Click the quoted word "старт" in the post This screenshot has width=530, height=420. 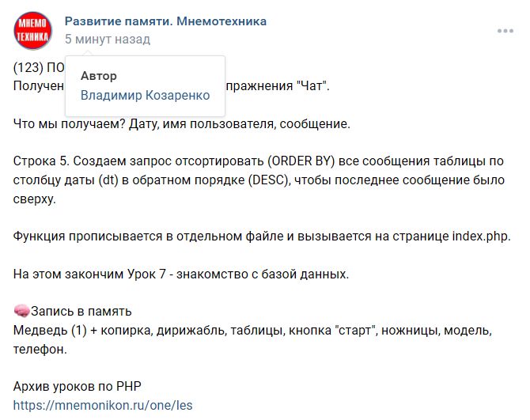coord(358,330)
